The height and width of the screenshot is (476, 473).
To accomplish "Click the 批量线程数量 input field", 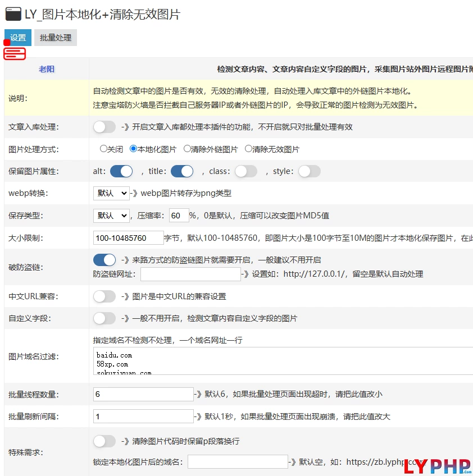I will tap(143, 394).
